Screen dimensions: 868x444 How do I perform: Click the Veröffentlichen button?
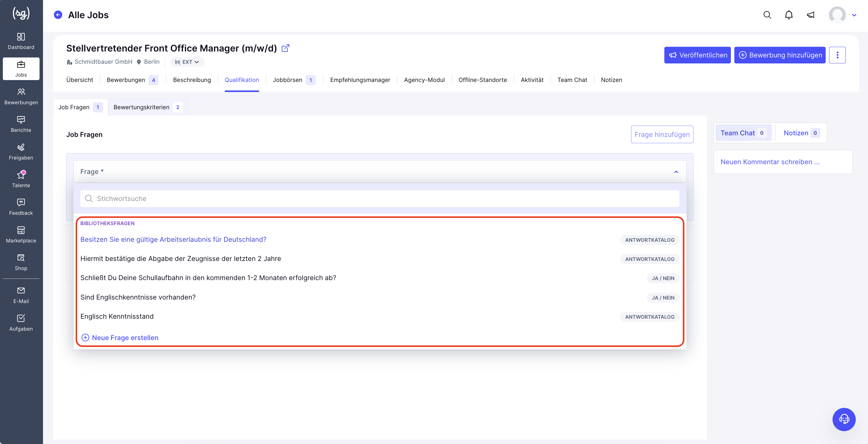(x=697, y=55)
